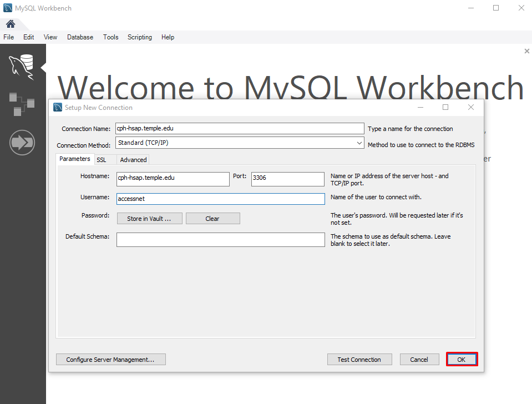This screenshot has width=532, height=404.
Task: Open the Scripting menu
Action: (139, 37)
